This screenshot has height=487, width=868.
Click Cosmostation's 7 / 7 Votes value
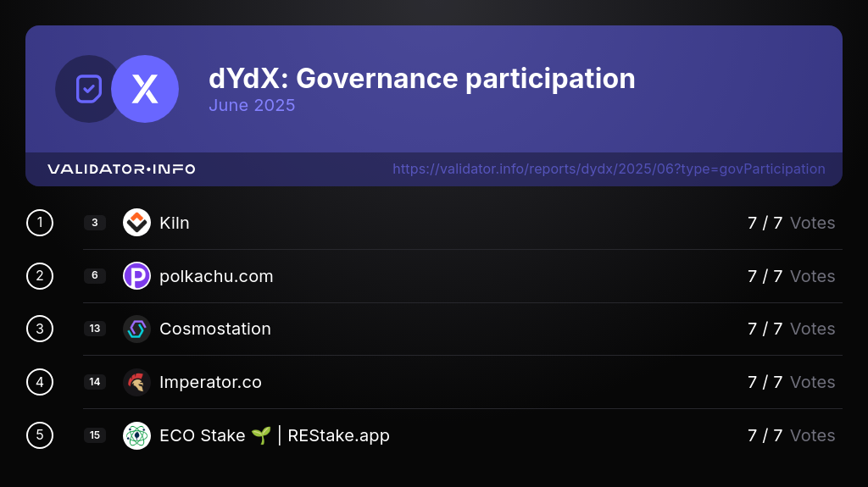[791, 329]
